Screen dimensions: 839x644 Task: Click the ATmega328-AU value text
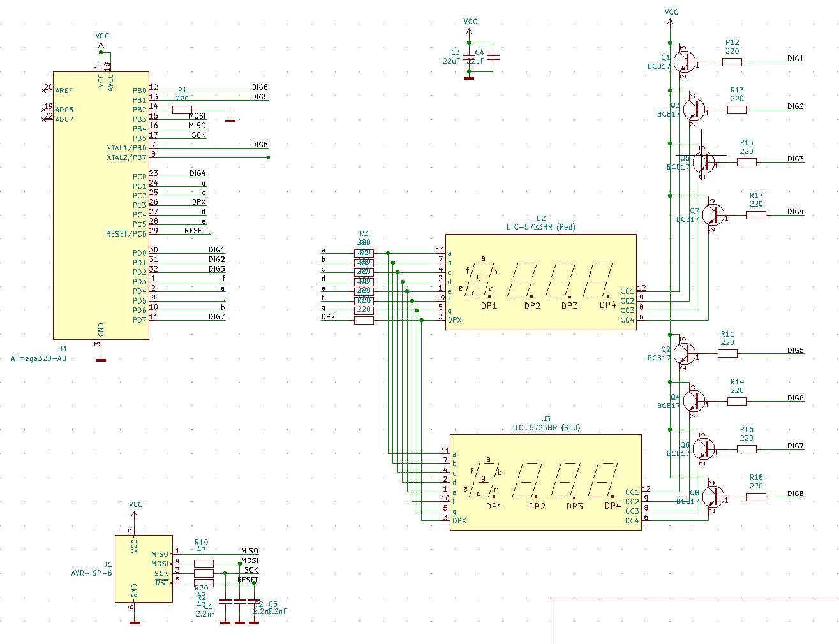(x=38, y=359)
